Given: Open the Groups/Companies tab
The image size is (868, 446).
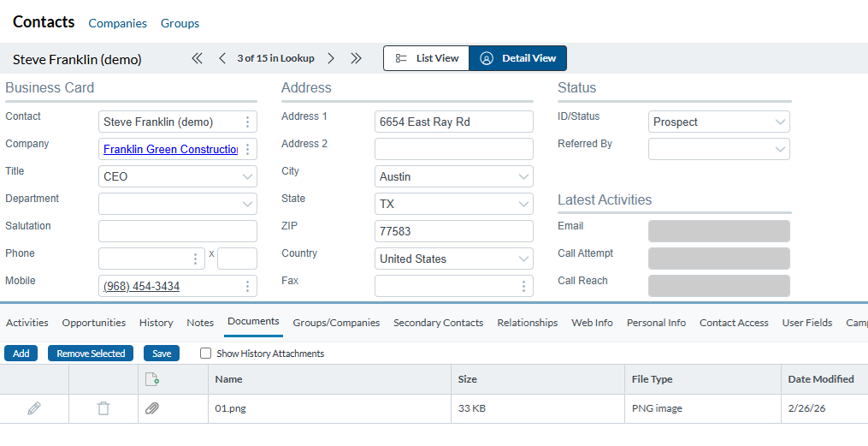Looking at the screenshot, I should click(x=337, y=323).
